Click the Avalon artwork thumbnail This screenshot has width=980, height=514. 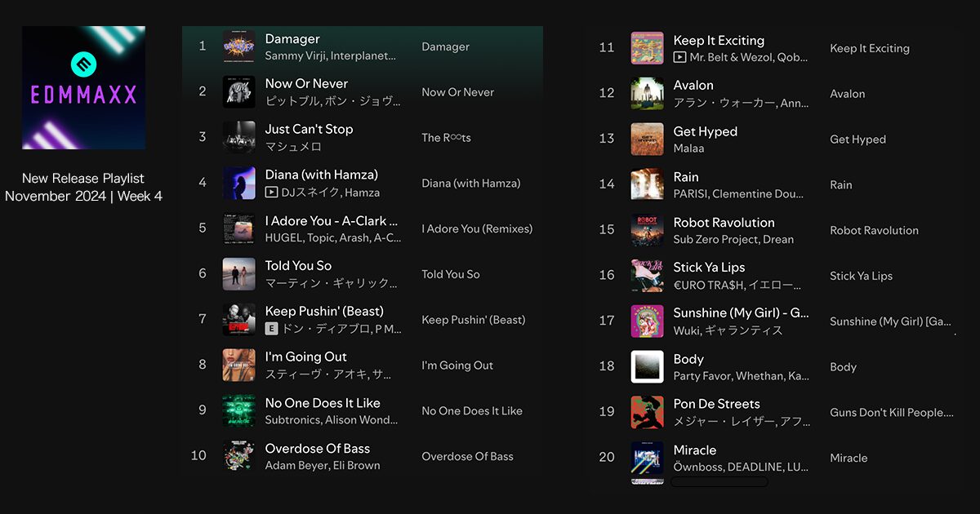click(x=647, y=94)
